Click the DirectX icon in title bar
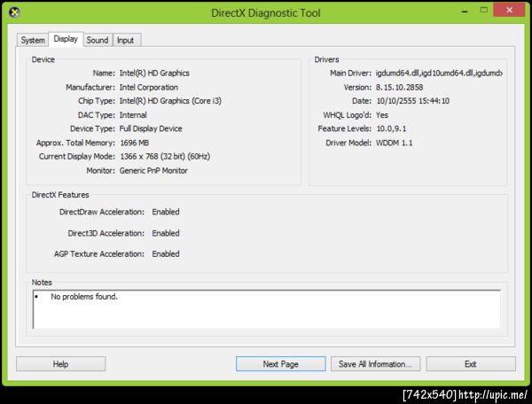Screen dimensions: 532x404 pyautogui.click(x=14, y=12)
